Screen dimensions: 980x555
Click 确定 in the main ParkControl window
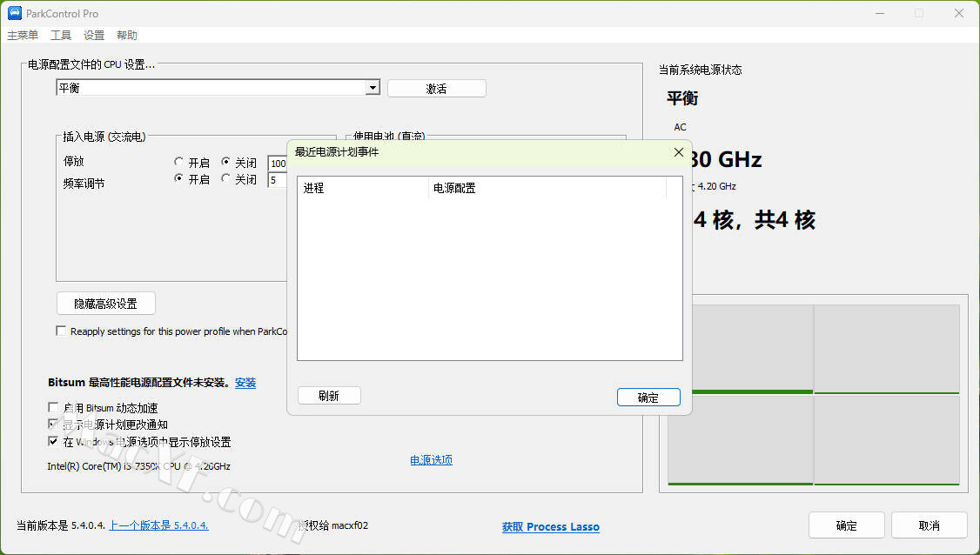point(846,525)
